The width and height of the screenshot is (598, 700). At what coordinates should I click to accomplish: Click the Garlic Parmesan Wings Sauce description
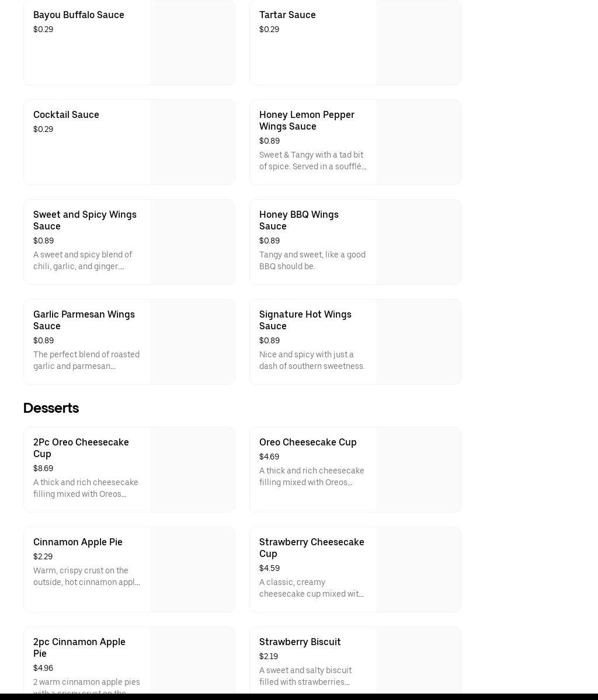[x=86, y=360]
